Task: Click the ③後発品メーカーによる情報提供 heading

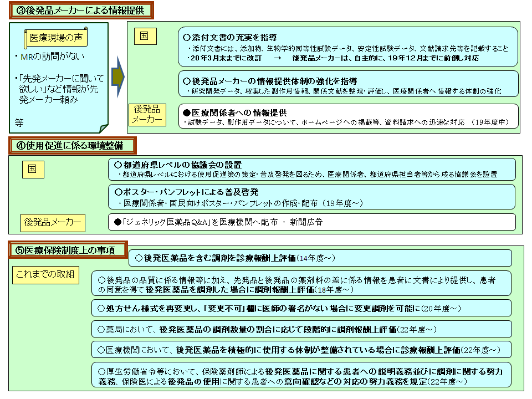Action: click(x=81, y=9)
